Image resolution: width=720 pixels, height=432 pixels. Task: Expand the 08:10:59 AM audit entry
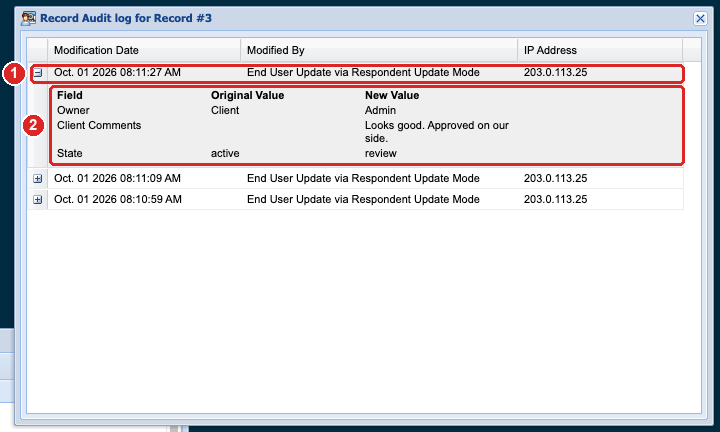(38, 200)
